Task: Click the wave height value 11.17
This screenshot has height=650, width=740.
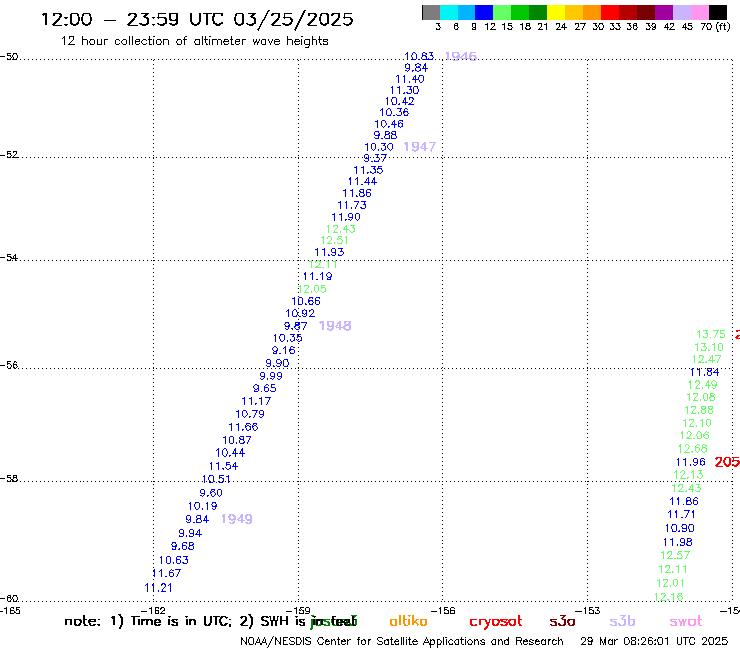Action: pyautogui.click(x=256, y=401)
